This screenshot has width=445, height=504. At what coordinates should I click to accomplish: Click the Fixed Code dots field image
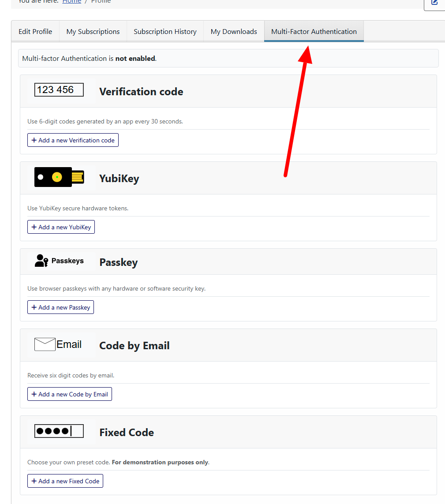click(59, 431)
